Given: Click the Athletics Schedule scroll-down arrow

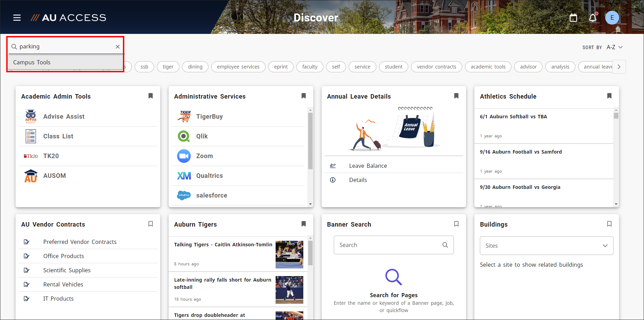Looking at the screenshot, I should pos(616,204).
